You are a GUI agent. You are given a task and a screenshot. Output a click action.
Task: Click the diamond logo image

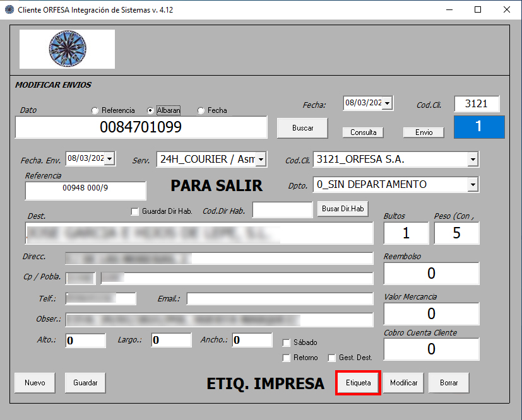[67, 49]
